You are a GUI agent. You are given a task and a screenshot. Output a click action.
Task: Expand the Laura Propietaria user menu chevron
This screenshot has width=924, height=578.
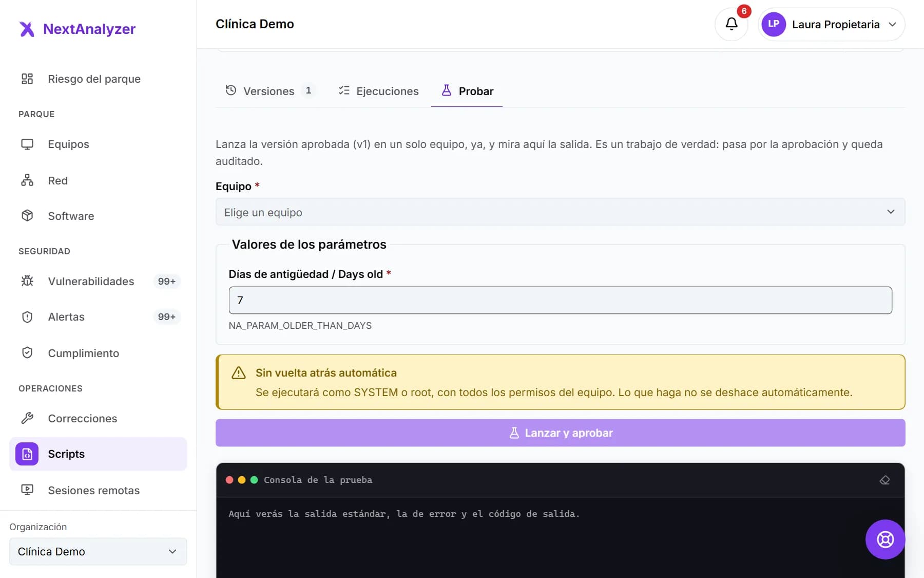(892, 24)
